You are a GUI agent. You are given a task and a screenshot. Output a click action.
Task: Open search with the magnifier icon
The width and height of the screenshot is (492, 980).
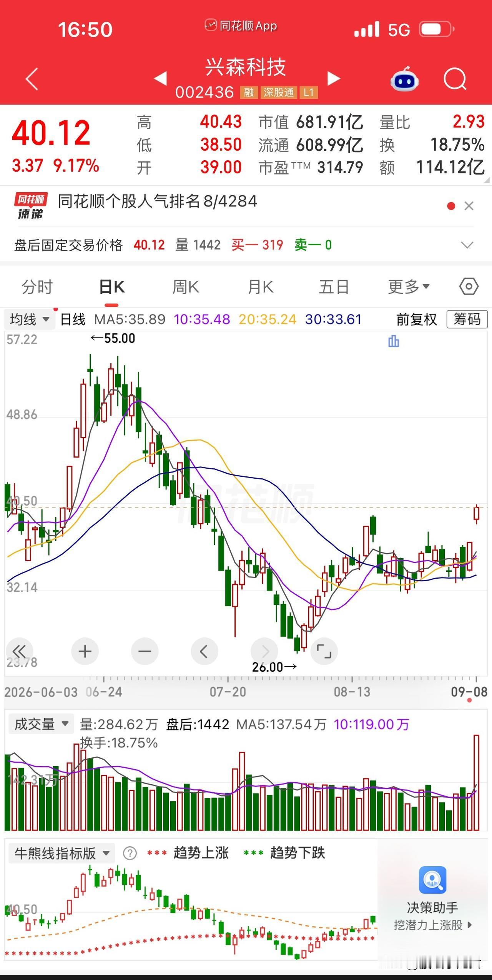(455, 79)
